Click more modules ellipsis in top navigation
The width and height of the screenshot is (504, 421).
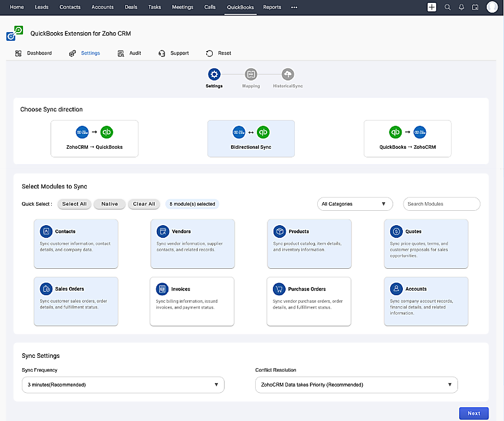294,7
